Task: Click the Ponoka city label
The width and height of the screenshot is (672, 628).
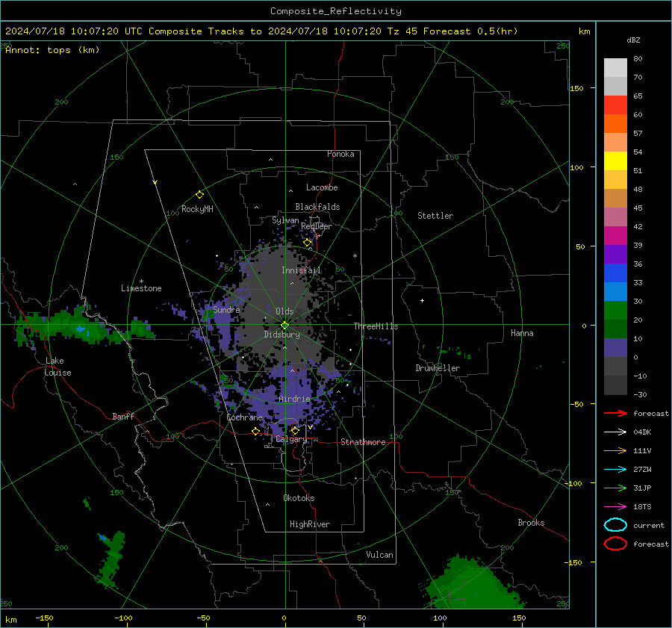Action: pos(340,154)
